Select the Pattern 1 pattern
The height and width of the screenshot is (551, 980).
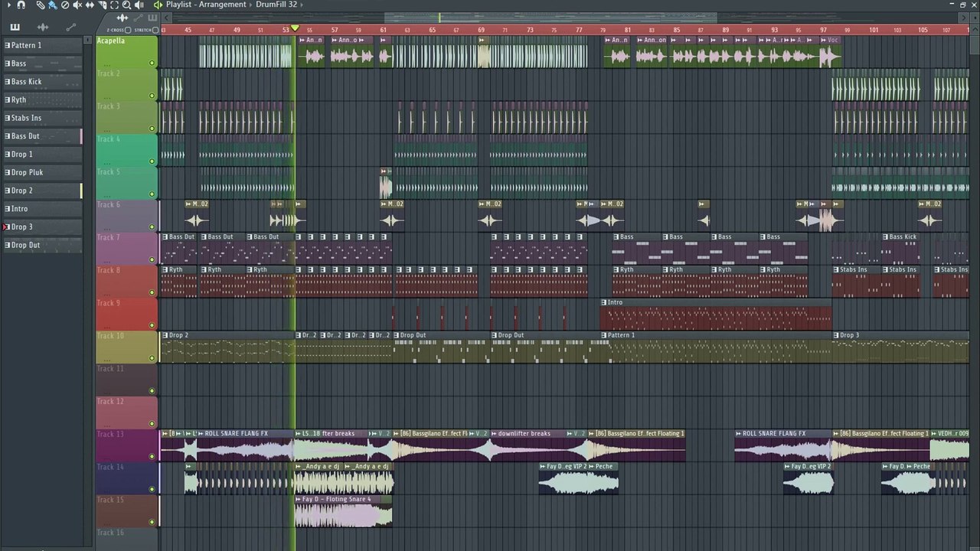(42, 45)
